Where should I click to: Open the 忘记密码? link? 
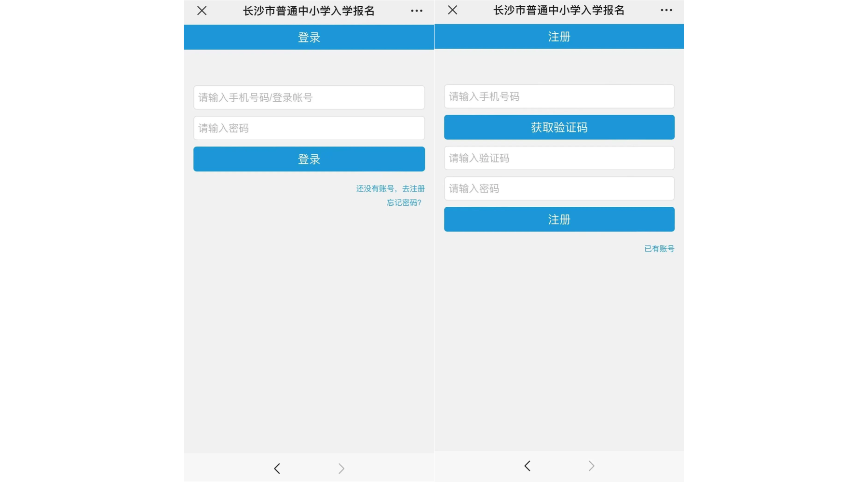pyautogui.click(x=404, y=203)
